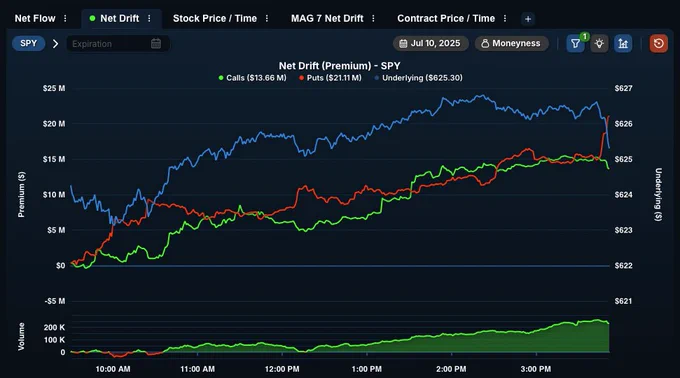Open Net Flow tab options menu

65,19
